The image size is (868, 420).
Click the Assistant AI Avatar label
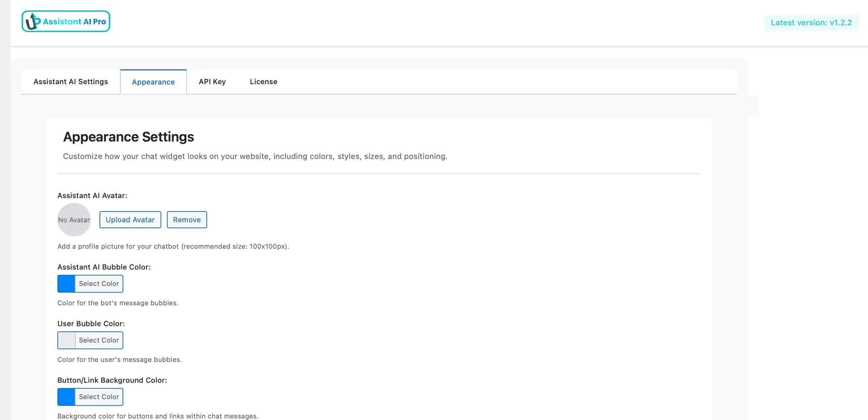[x=92, y=195]
